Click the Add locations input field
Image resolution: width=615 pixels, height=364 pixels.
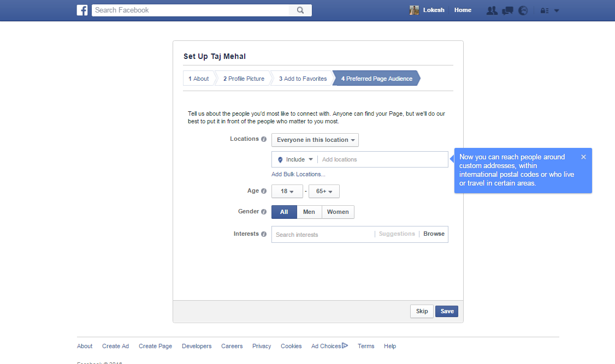click(x=382, y=159)
